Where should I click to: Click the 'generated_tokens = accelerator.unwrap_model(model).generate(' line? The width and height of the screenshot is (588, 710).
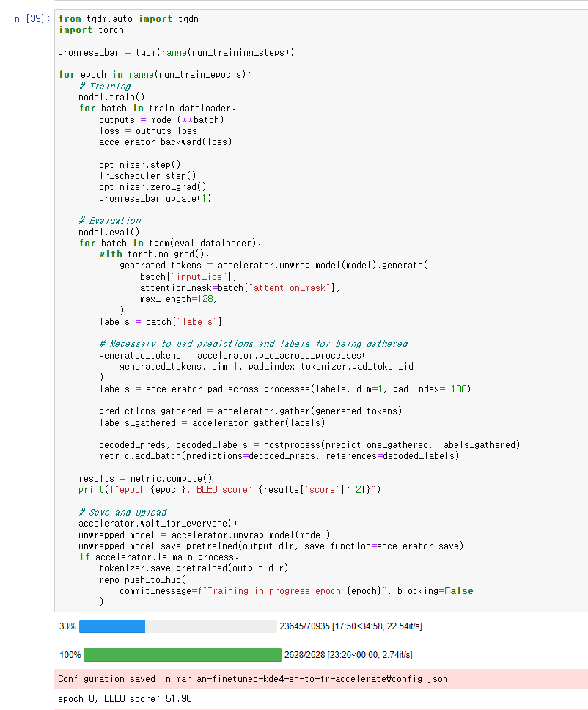click(274, 266)
